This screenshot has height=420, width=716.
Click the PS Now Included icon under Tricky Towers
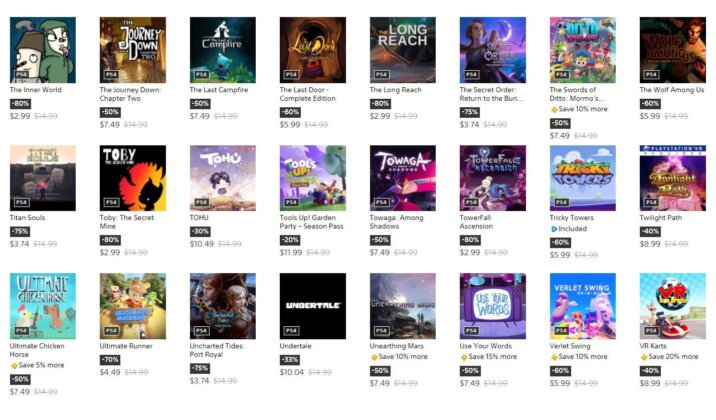click(x=554, y=229)
